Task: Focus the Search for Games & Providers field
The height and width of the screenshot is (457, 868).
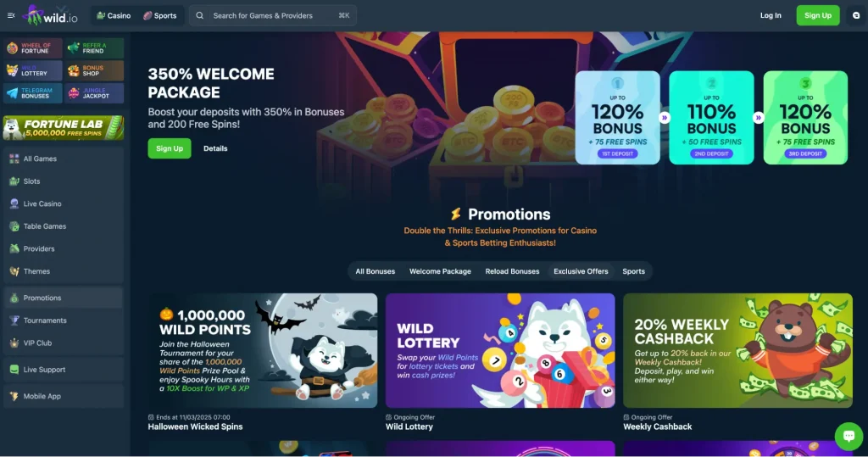Action: [x=273, y=15]
